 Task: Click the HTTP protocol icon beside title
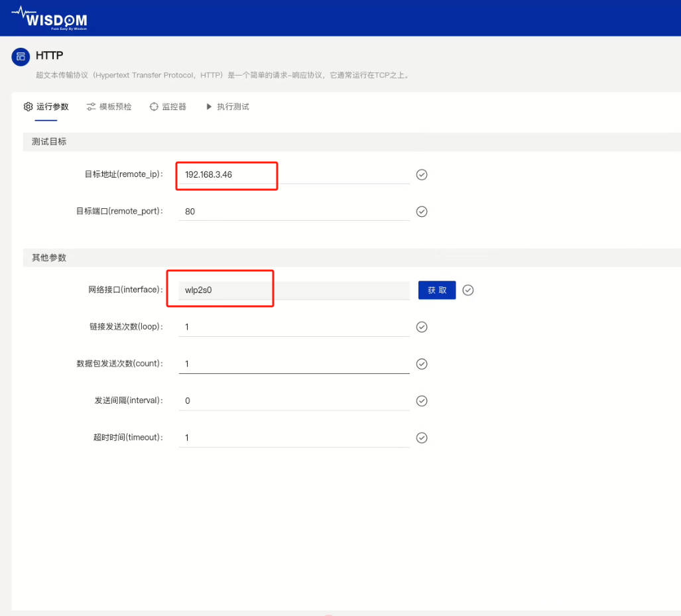pos(21,56)
